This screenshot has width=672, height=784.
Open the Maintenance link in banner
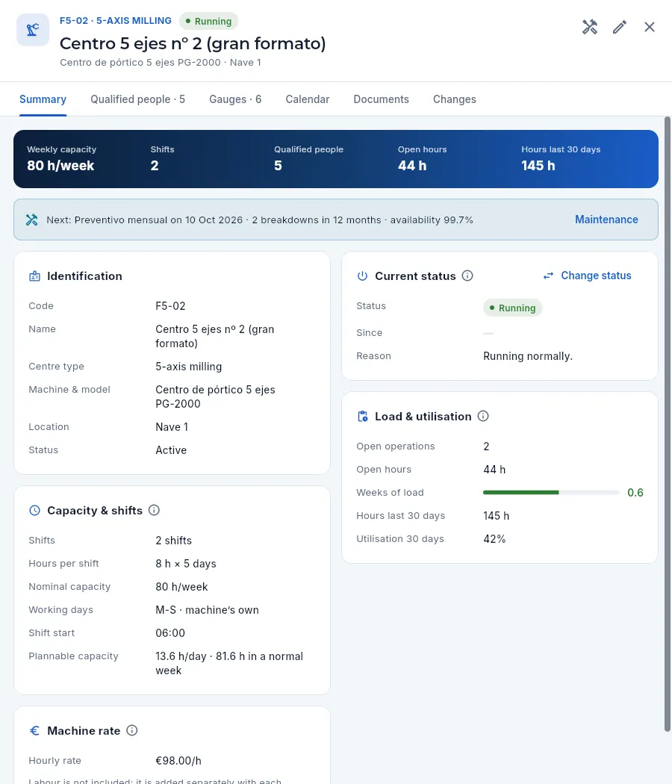tap(606, 220)
